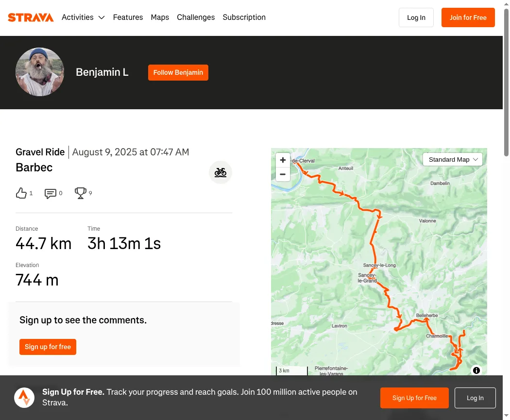Zoom out on the map
Image resolution: width=510 pixels, height=420 pixels.
283,174
